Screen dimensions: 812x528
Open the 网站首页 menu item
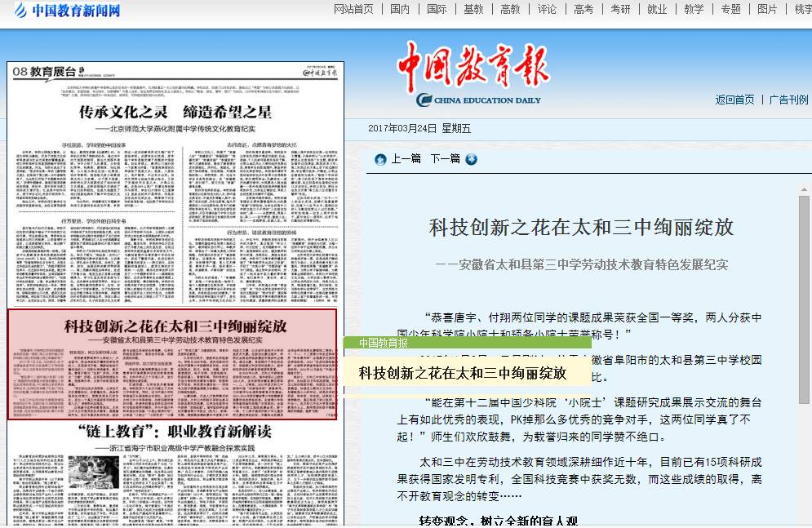(353, 9)
